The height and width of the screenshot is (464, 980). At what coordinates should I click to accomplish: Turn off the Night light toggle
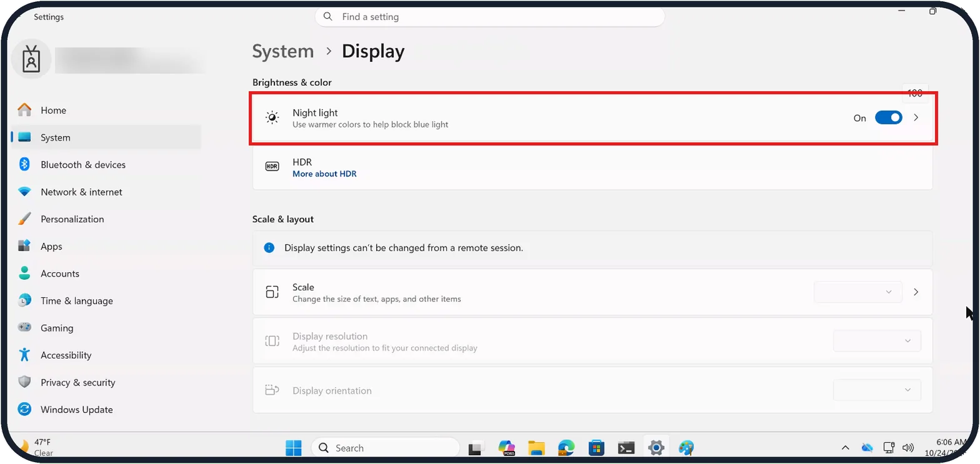888,117
